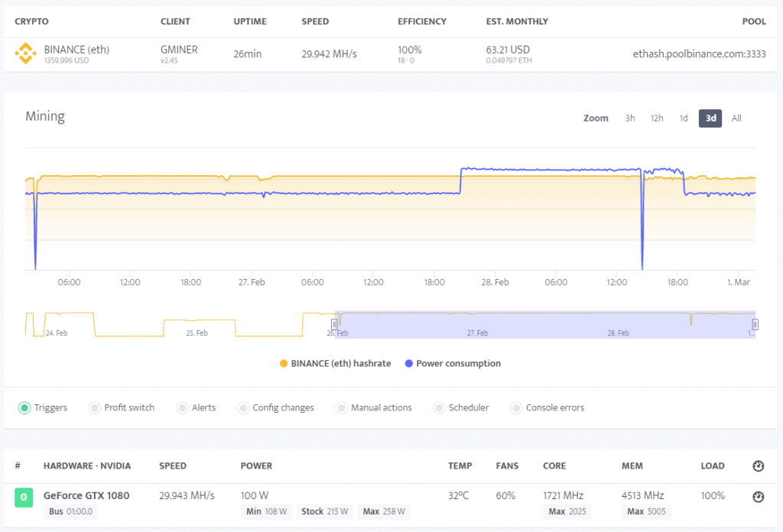Enable the Triggers radio option
This screenshot has width=783, height=532.
point(24,407)
